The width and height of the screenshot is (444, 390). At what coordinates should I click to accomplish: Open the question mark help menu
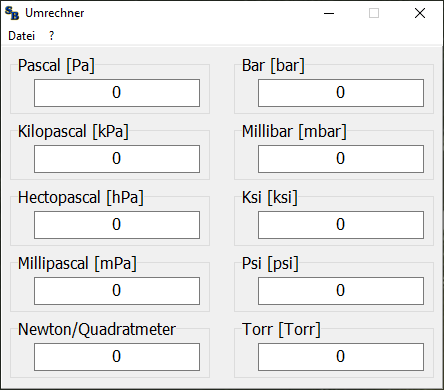[51, 36]
